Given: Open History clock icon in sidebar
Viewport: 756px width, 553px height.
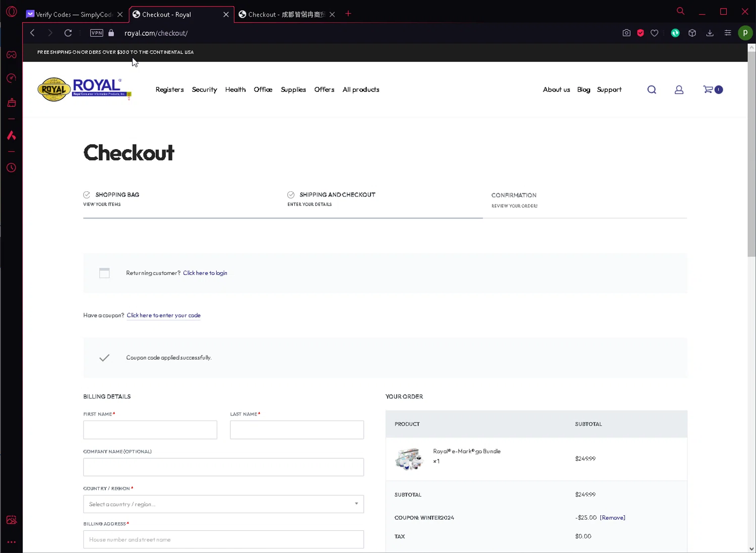Looking at the screenshot, I should point(11,168).
